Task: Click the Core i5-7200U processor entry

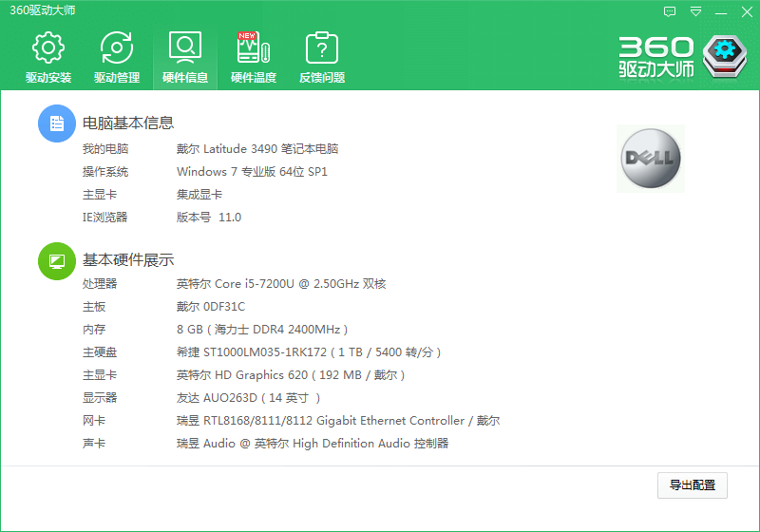Action: click(x=281, y=283)
